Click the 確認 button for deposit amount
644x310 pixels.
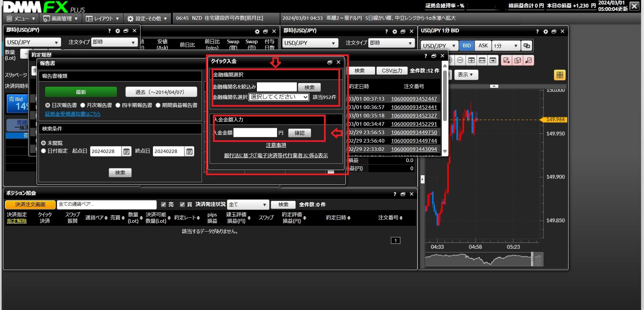click(x=299, y=133)
